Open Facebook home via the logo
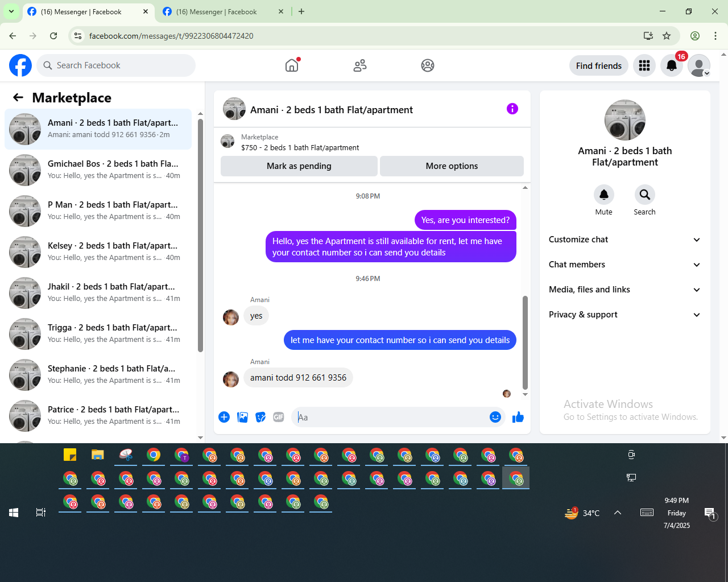This screenshot has height=582, width=728. (20, 65)
